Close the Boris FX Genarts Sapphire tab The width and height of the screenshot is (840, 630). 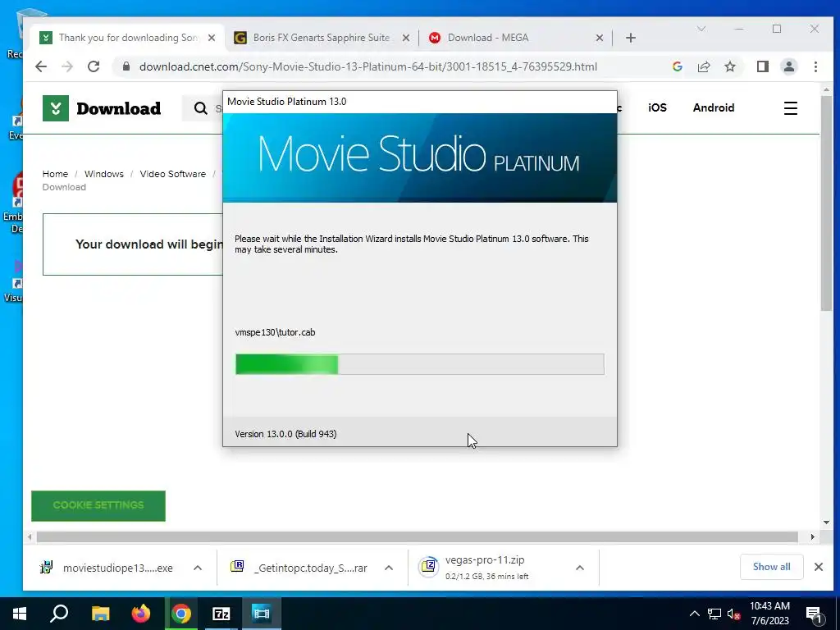405,38
